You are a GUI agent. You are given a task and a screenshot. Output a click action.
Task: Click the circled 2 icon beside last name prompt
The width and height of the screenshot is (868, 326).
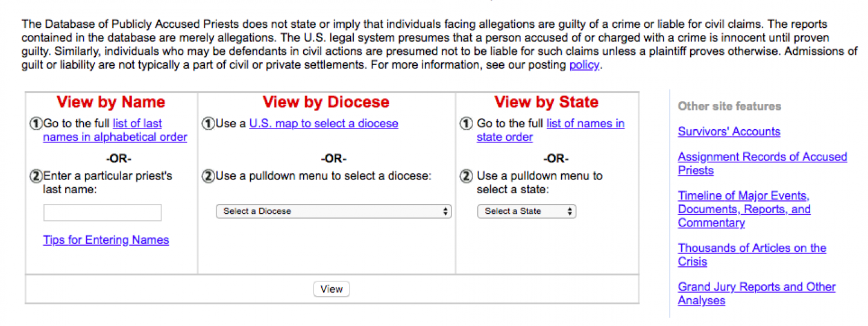click(x=36, y=176)
